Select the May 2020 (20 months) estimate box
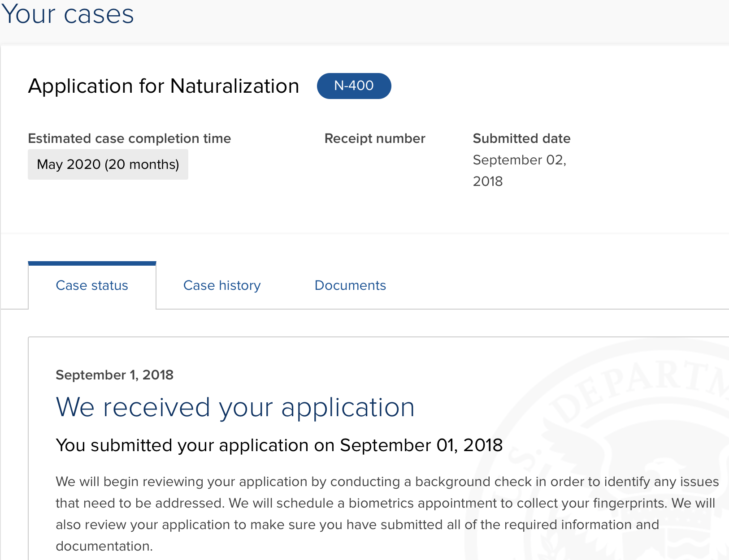 (108, 164)
